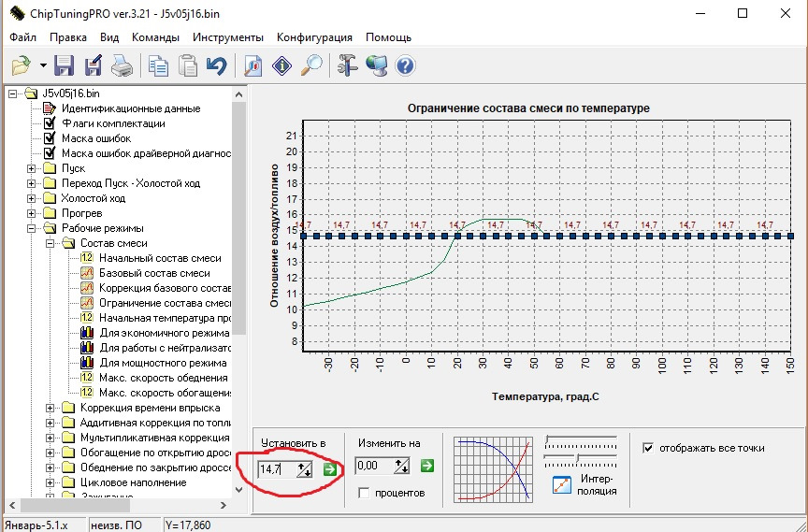Image resolution: width=808 pixels, height=532 pixels.
Task: Open Для экономичного режима table
Action: [165, 333]
